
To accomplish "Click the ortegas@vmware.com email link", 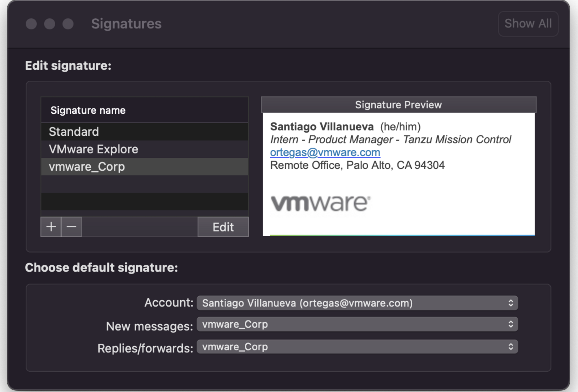I will [x=325, y=153].
